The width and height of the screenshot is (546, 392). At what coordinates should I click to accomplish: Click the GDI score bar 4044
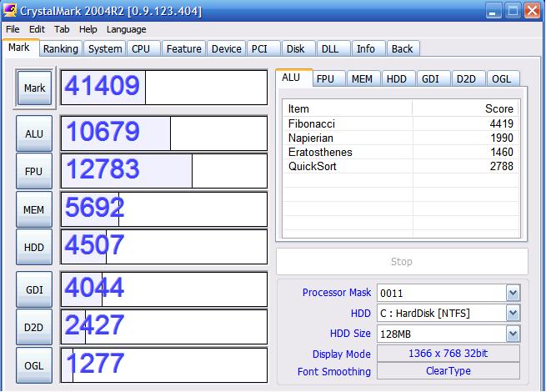[164, 289]
